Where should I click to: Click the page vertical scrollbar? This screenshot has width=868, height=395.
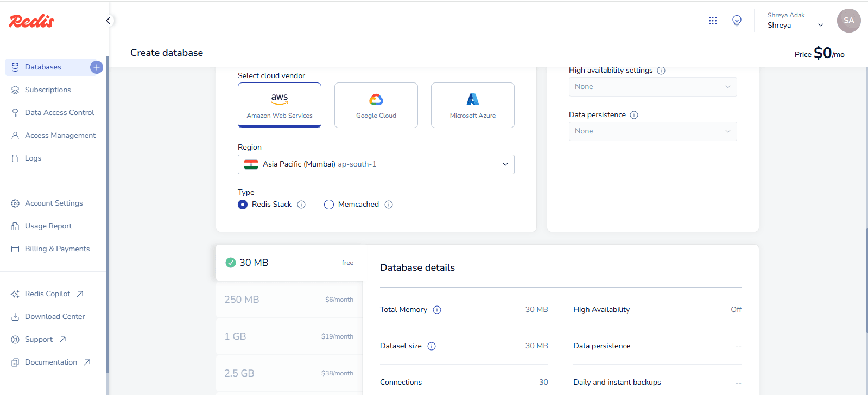[x=867, y=280]
